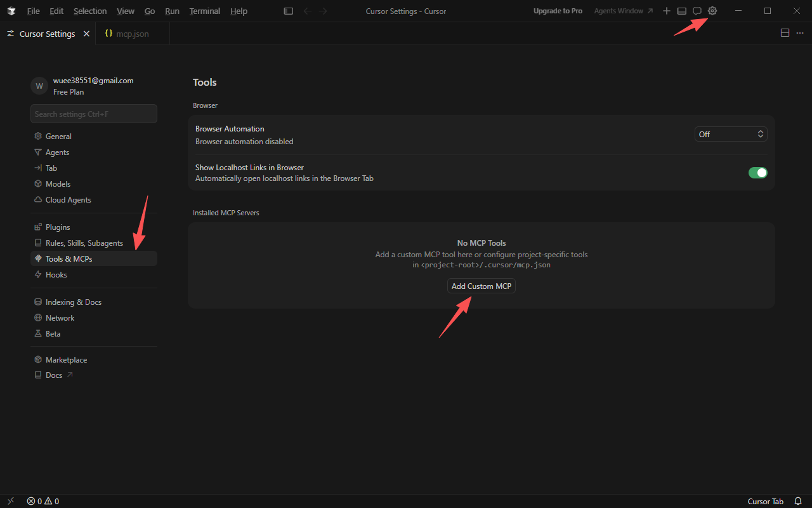
Task: Click the Tools page heading
Action: click(x=205, y=82)
